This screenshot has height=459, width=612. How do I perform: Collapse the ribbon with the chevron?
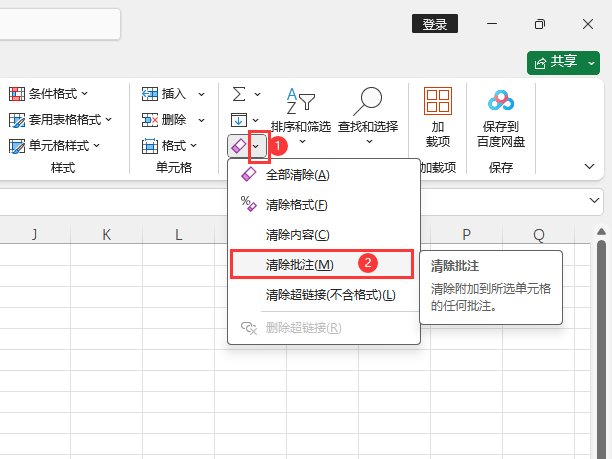coord(589,167)
